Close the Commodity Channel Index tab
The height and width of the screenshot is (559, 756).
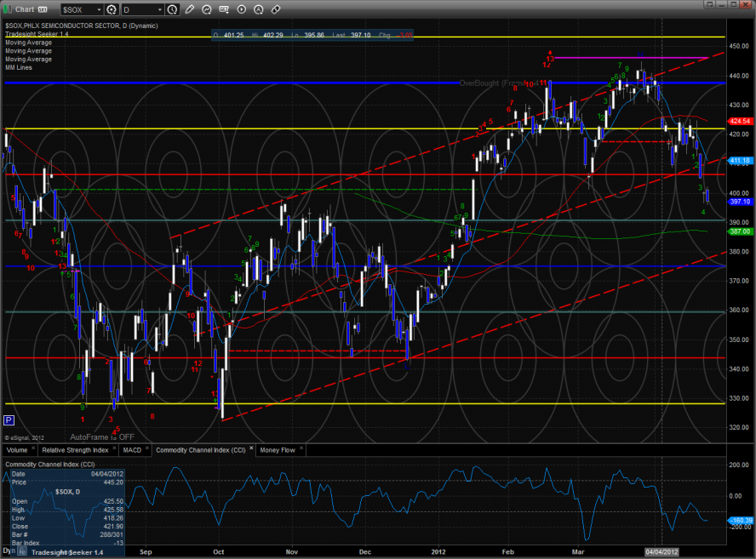pyautogui.click(x=251, y=449)
